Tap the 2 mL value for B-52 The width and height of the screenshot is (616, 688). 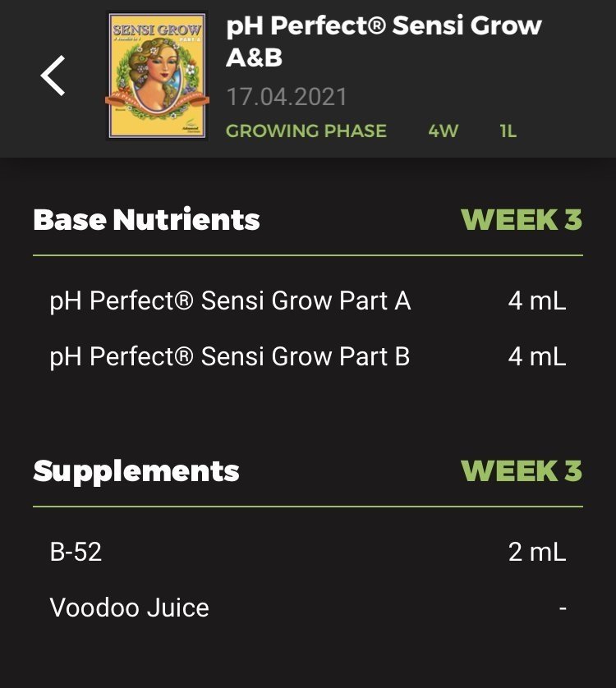click(537, 552)
